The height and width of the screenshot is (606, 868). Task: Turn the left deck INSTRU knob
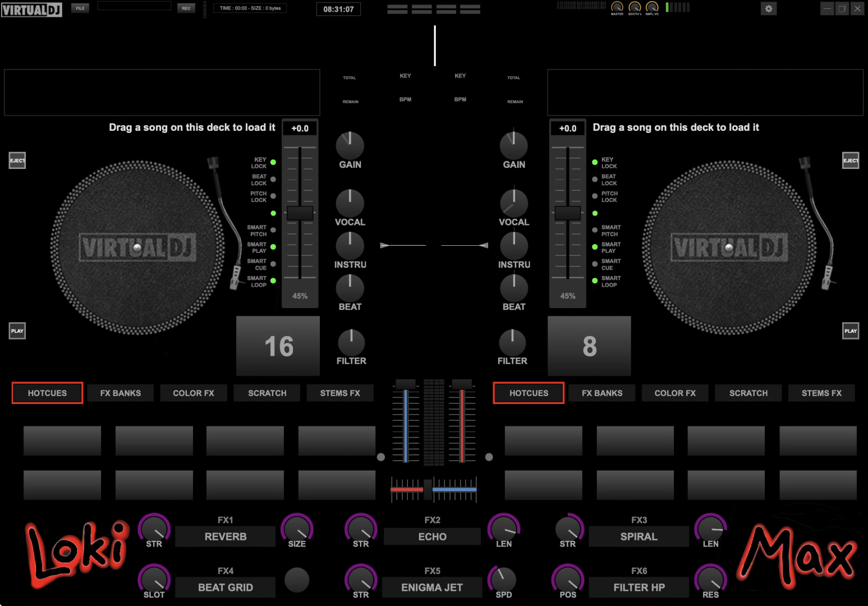pos(350,246)
